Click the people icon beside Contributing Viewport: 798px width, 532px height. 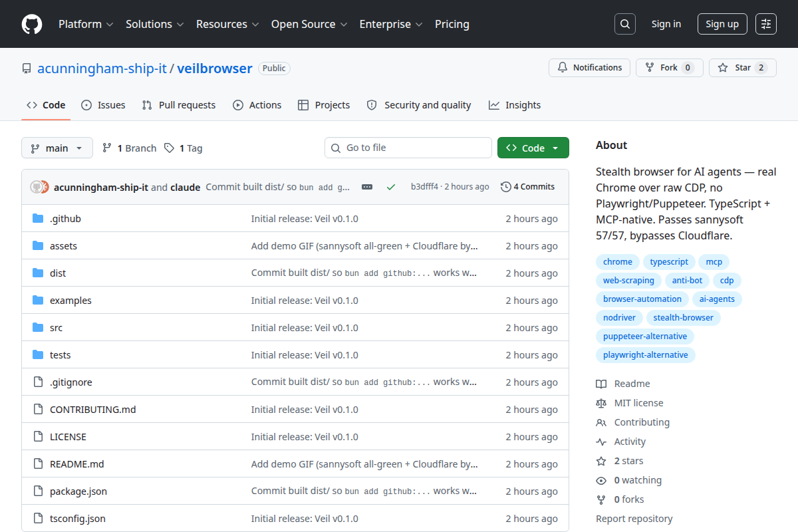(x=601, y=422)
